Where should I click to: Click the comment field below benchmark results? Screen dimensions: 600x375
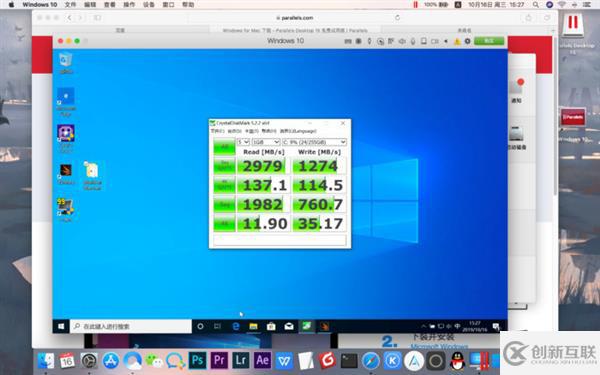[280, 240]
